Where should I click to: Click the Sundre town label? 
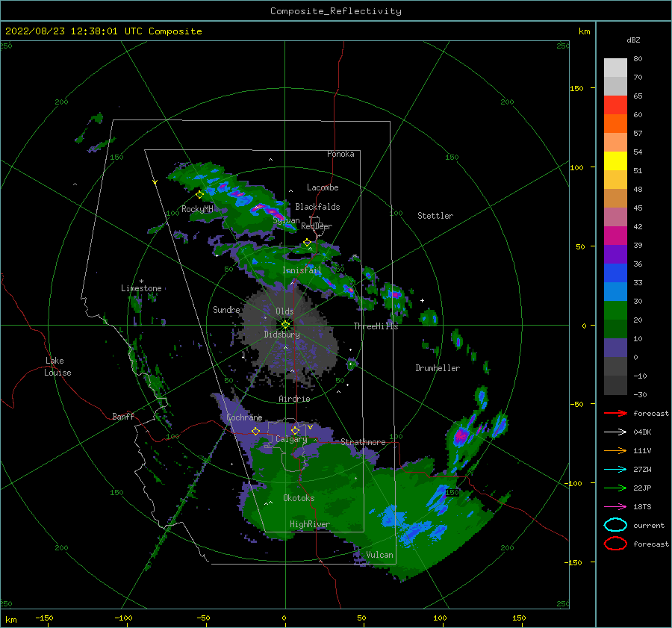227,309
